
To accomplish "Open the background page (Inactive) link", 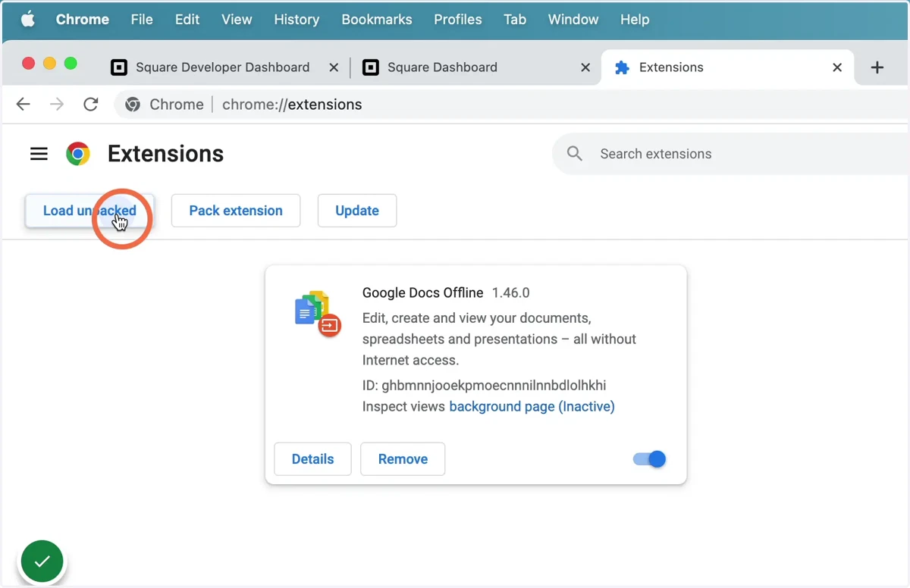I will coord(532,407).
